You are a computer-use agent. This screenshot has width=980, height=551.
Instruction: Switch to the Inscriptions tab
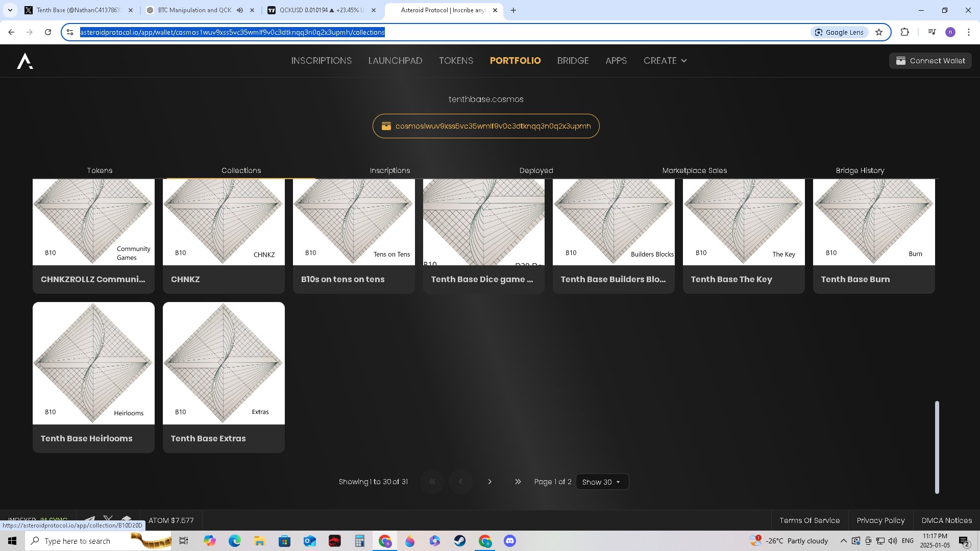pyautogui.click(x=389, y=170)
